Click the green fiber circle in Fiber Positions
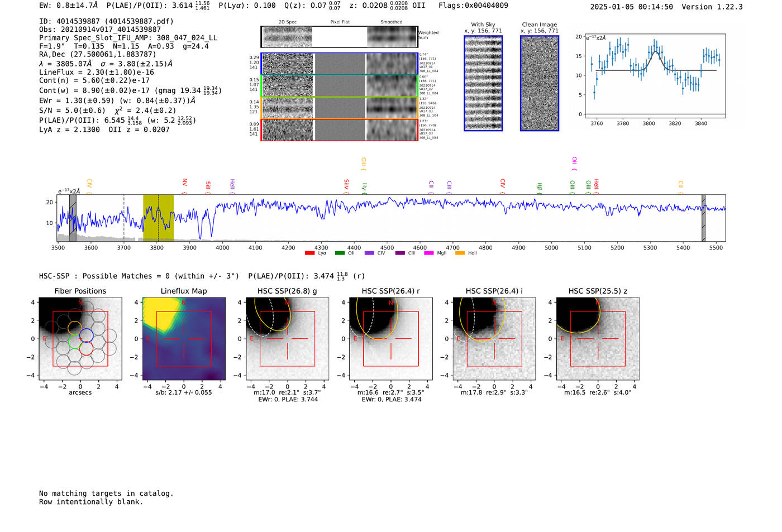The image size is (782, 532). click(x=74, y=342)
